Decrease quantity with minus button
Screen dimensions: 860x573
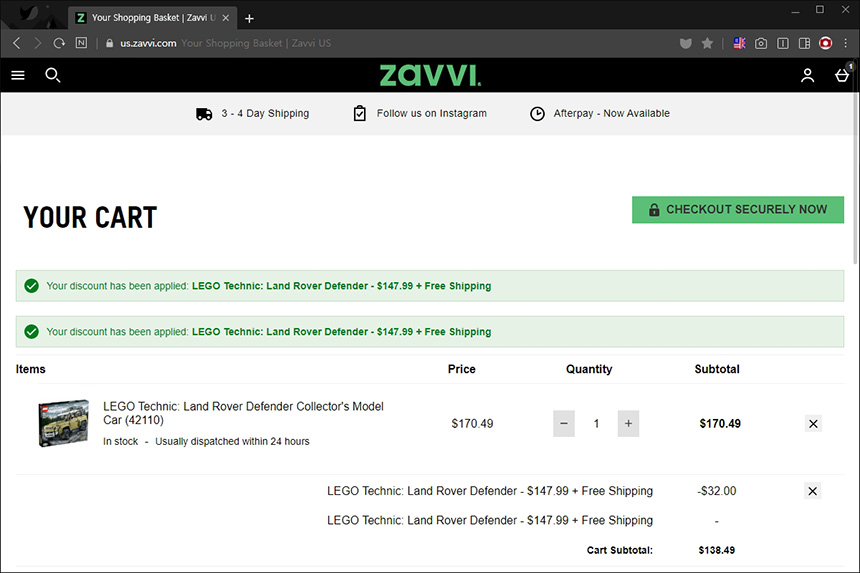tap(564, 423)
